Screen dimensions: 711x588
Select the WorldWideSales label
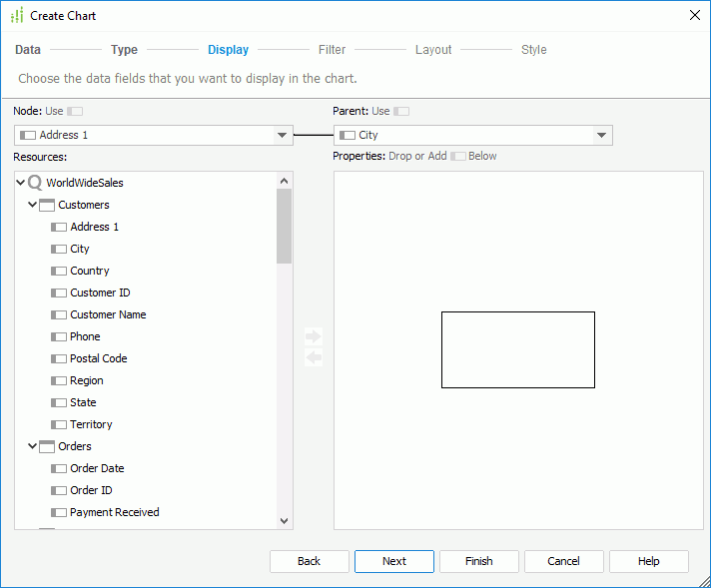(x=85, y=183)
